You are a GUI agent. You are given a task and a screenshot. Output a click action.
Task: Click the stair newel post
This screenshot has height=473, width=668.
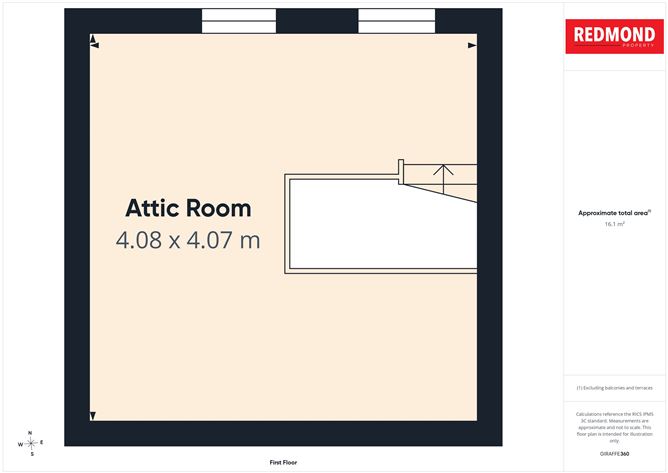pyautogui.click(x=401, y=172)
